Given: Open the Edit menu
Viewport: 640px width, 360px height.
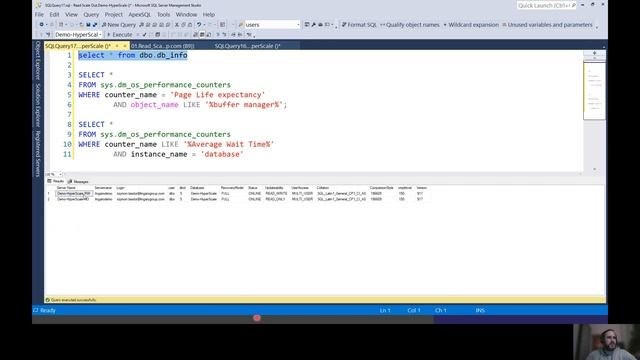Looking at the screenshot, I should pyautogui.click(x=54, y=14).
